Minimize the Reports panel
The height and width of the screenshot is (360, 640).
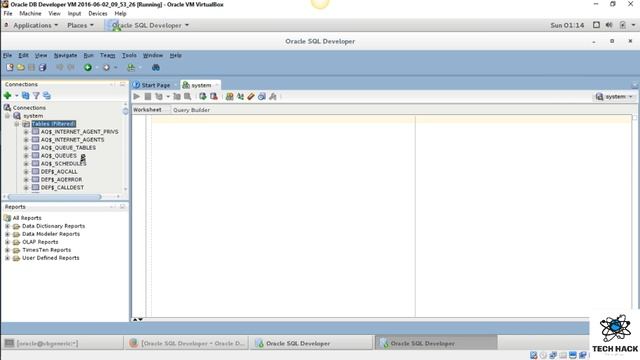coord(112,207)
